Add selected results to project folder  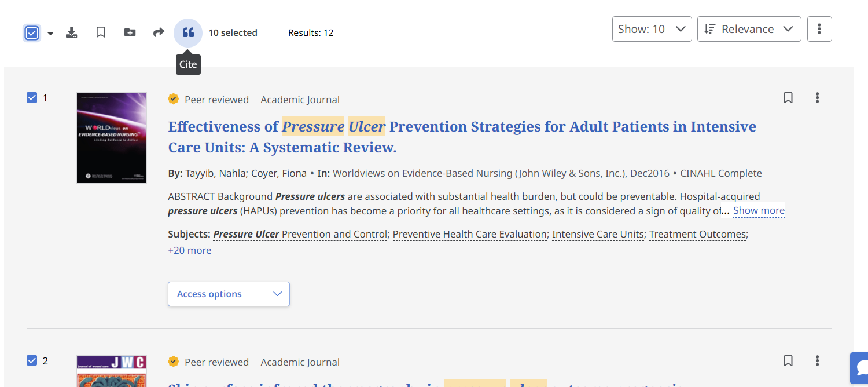coord(130,32)
